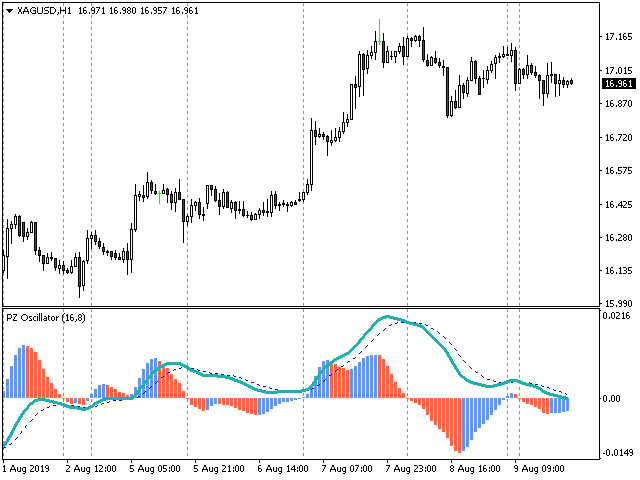
Task: Click the low price value 16.957
Action: click(154, 11)
